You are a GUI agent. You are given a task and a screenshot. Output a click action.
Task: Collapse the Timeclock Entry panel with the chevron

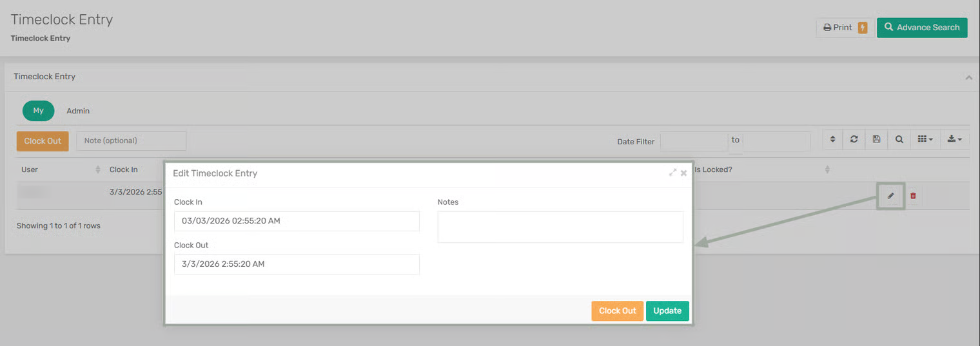pos(968,77)
